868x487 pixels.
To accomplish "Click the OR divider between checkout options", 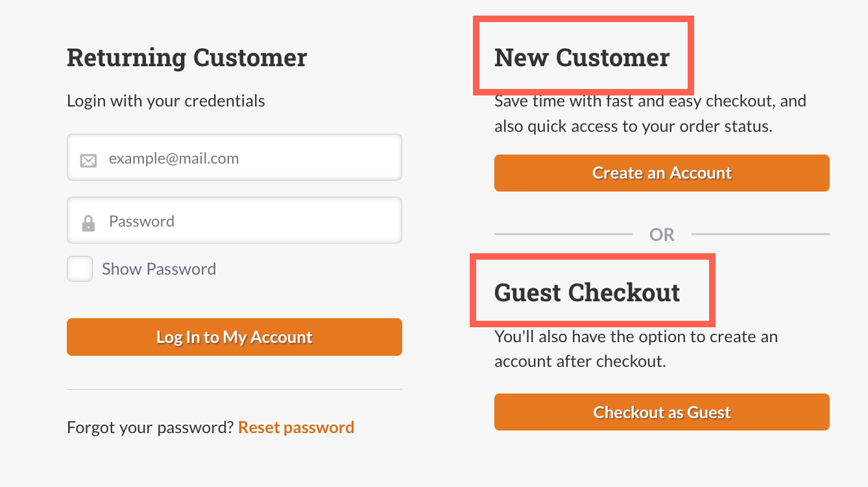I will tap(662, 234).
